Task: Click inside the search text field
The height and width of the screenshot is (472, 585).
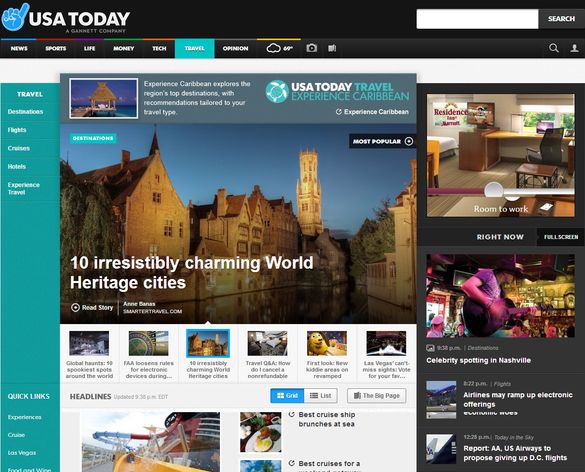Action: click(477, 19)
